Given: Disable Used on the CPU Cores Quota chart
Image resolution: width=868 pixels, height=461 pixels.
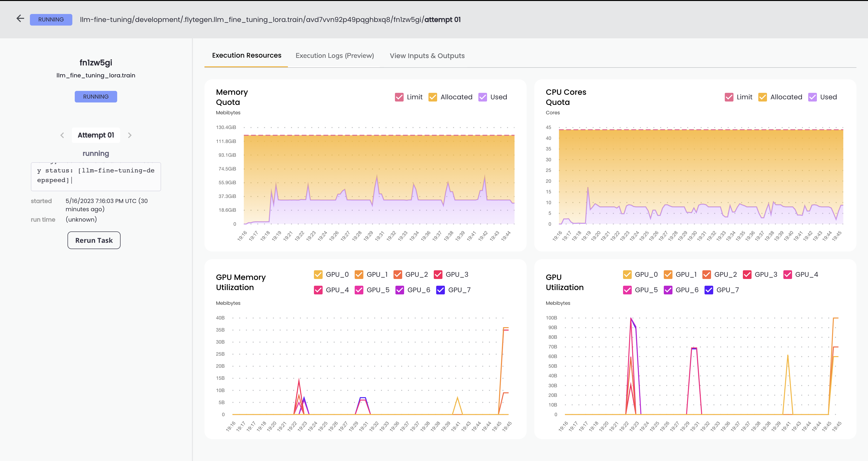Looking at the screenshot, I should click(x=812, y=97).
